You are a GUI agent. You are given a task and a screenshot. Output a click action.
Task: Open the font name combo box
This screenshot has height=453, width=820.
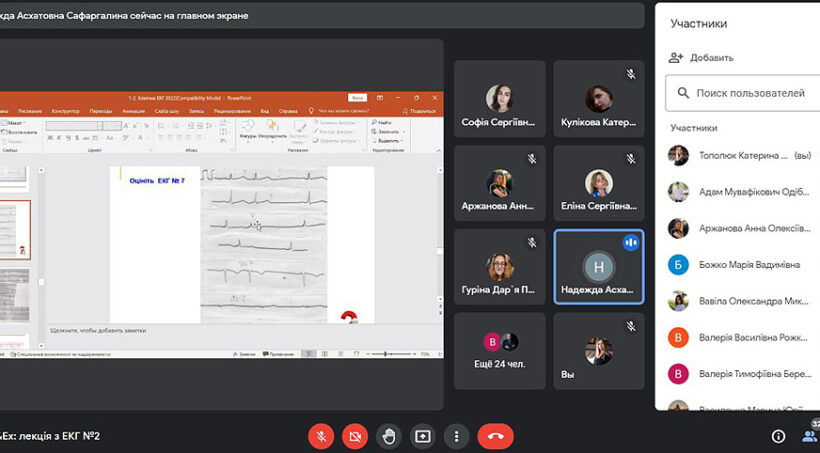click(x=74, y=126)
